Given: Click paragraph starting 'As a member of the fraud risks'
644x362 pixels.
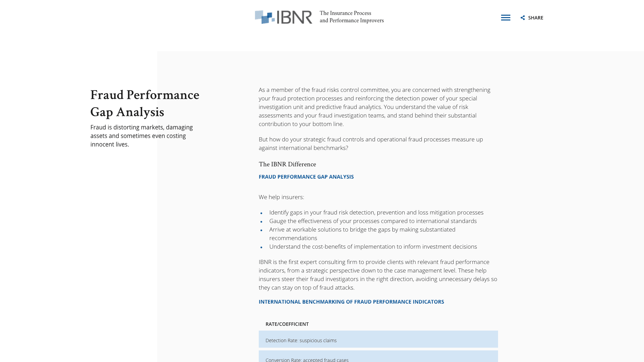Looking at the screenshot, I should pos(375,107).
